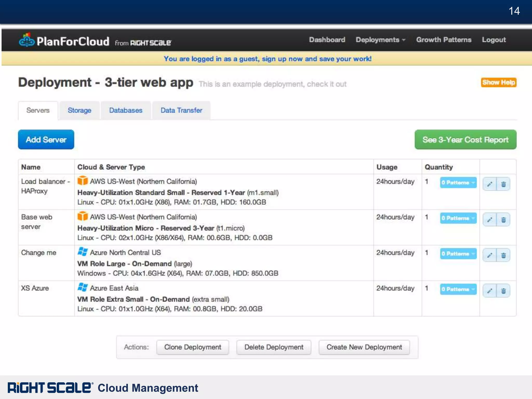Edit the XS Azure server

point(490,291)
